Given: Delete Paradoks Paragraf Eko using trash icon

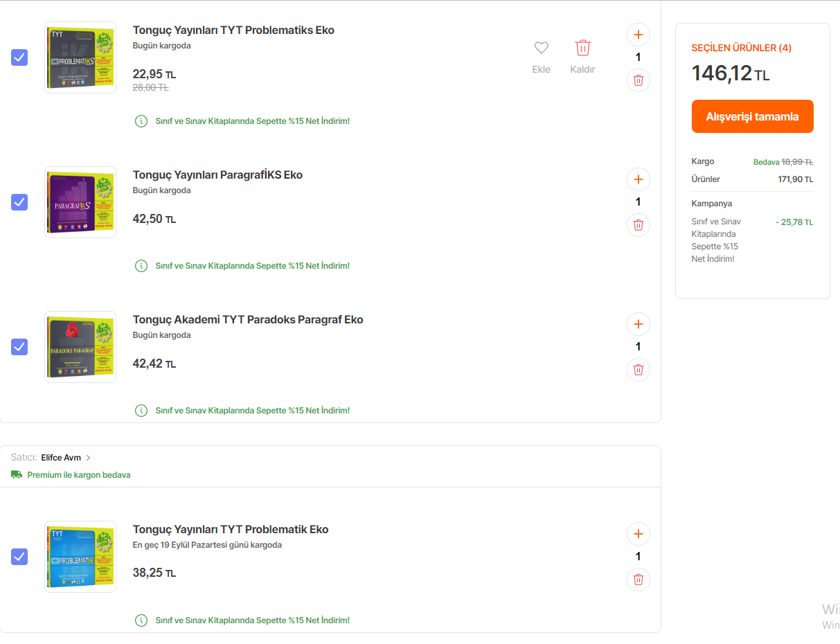Looking at the screenshot, I should point(638,370).
